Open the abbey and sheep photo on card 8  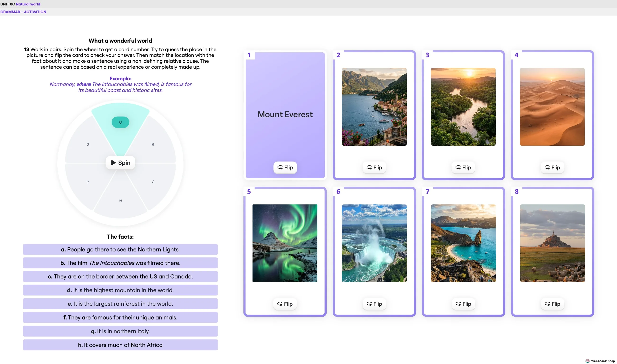(553, 243)
